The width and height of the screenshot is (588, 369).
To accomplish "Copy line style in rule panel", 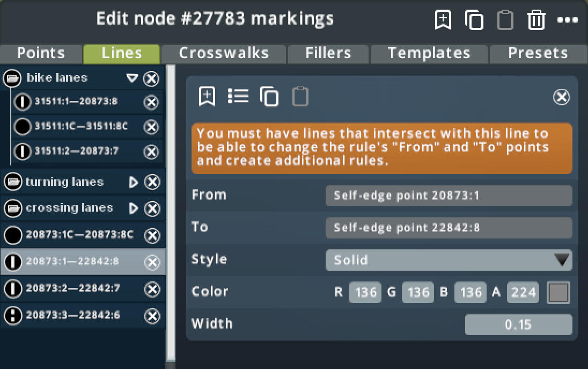I will tap(269, 97).
